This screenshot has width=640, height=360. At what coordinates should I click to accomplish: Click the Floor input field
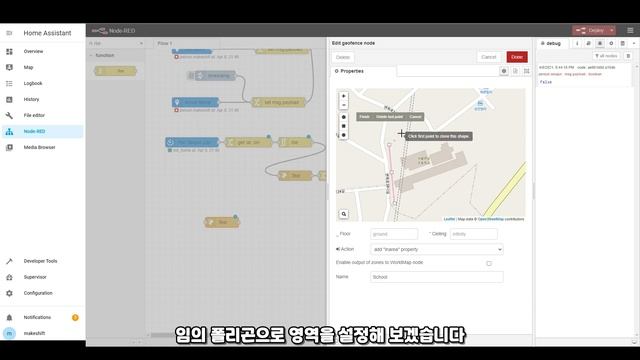[394, 234]
